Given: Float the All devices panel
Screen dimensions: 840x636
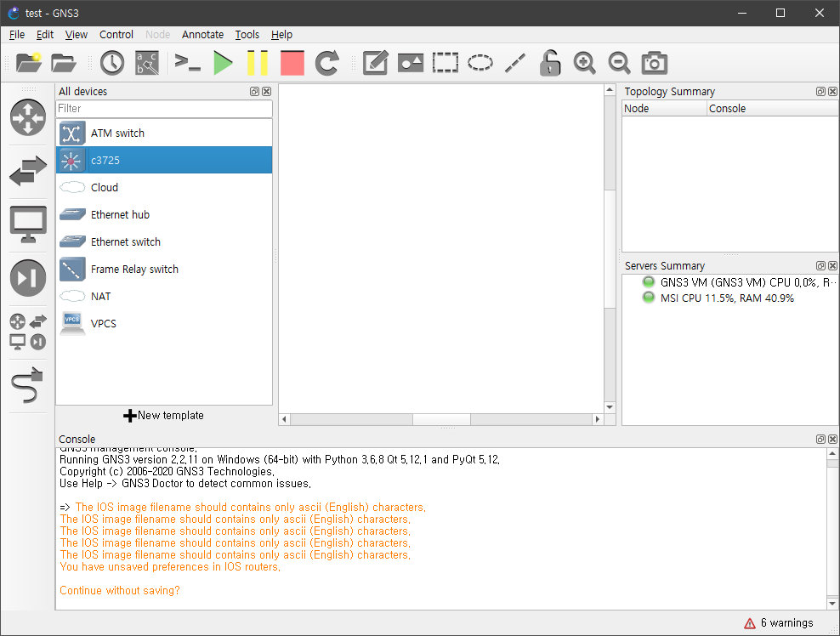Looking at the screenshot, I should click(254, 92).
